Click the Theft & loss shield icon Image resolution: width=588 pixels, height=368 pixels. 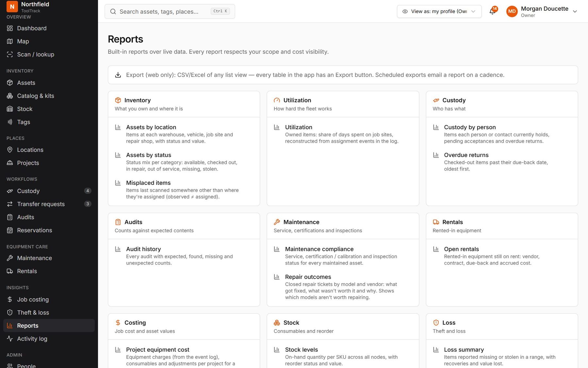tap(10, 312)
